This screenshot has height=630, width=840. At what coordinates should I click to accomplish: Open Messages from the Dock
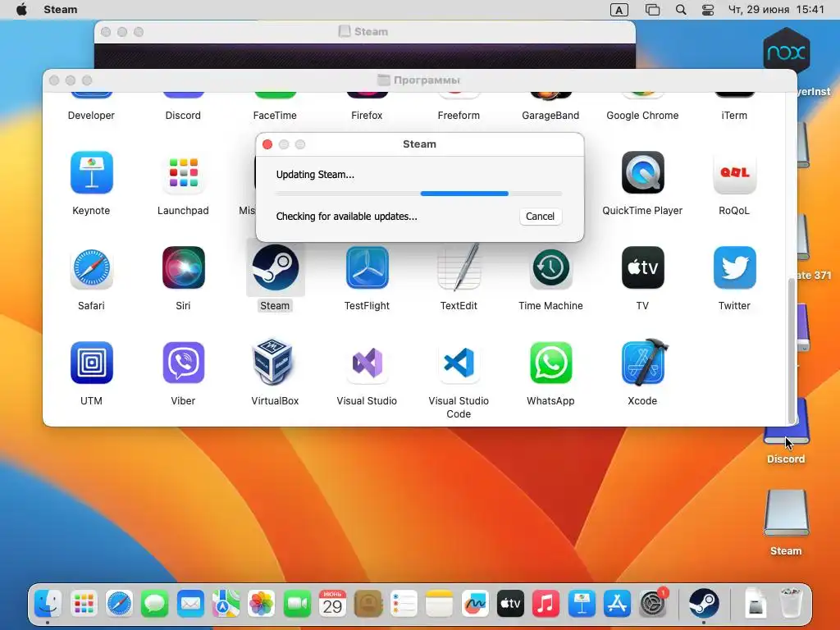[x=155, y=604]
